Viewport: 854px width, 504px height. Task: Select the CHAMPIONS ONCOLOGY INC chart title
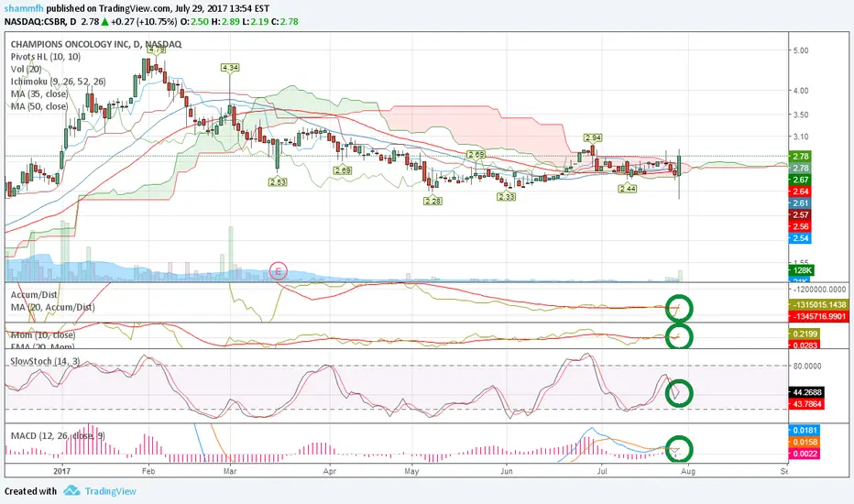point(96,44)
